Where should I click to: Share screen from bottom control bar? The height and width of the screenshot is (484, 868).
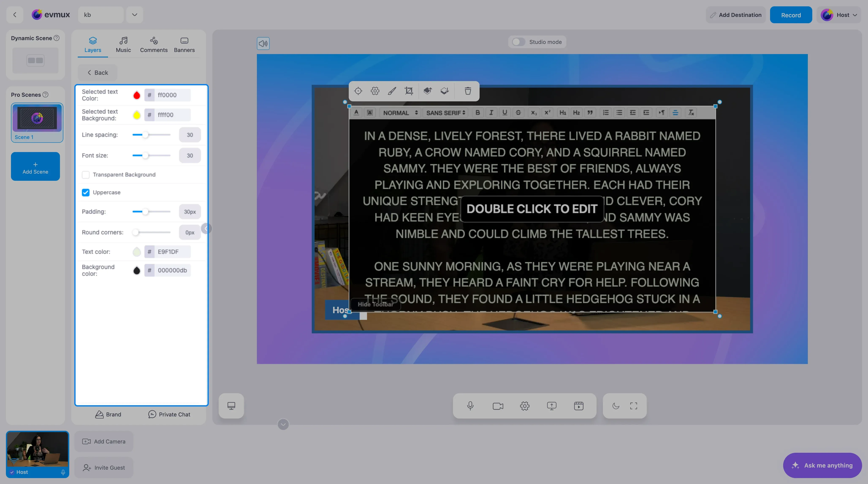552,405
